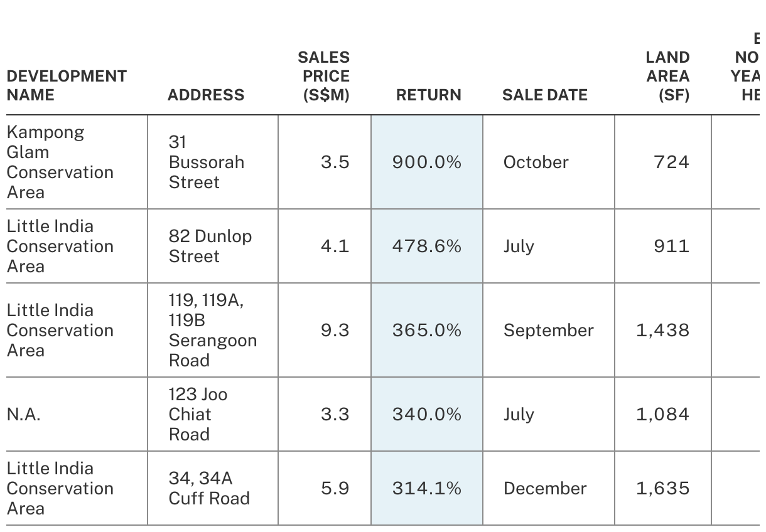Click the 119, 119A, 119B Serangoon Road cell
This screenshot has width=766, height=532.
point(212,330)
